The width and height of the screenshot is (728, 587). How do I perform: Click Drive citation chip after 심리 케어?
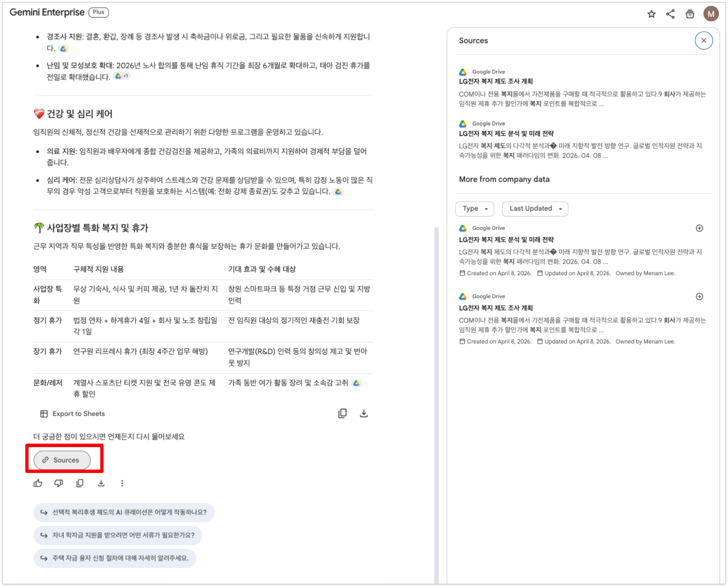(x=338, y=192)
